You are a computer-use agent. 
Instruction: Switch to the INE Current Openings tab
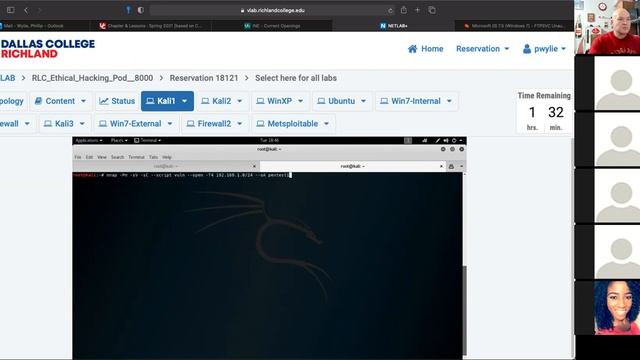[x=272, y=26]
